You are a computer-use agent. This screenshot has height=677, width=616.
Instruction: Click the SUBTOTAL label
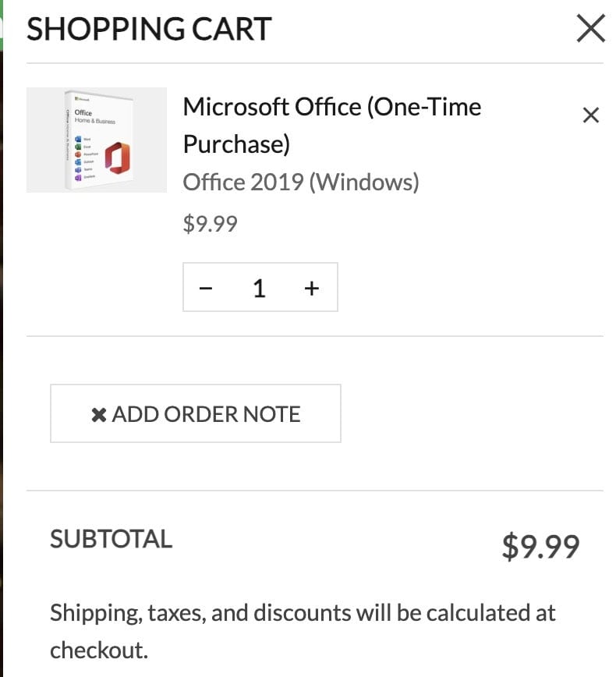pos(111,539)
